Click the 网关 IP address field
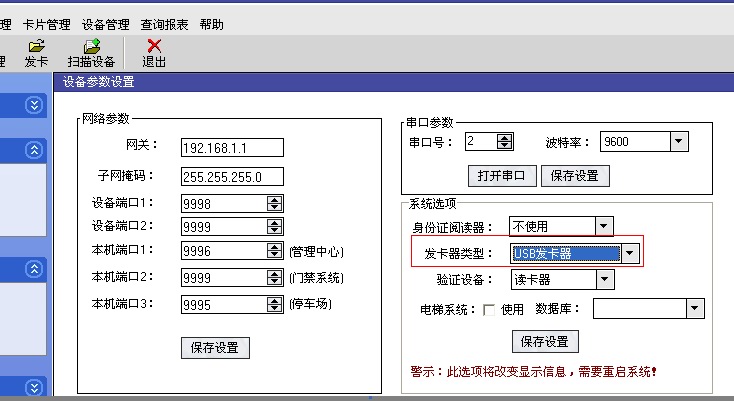Screen dimensions: 734x401 tap(232, 148)
